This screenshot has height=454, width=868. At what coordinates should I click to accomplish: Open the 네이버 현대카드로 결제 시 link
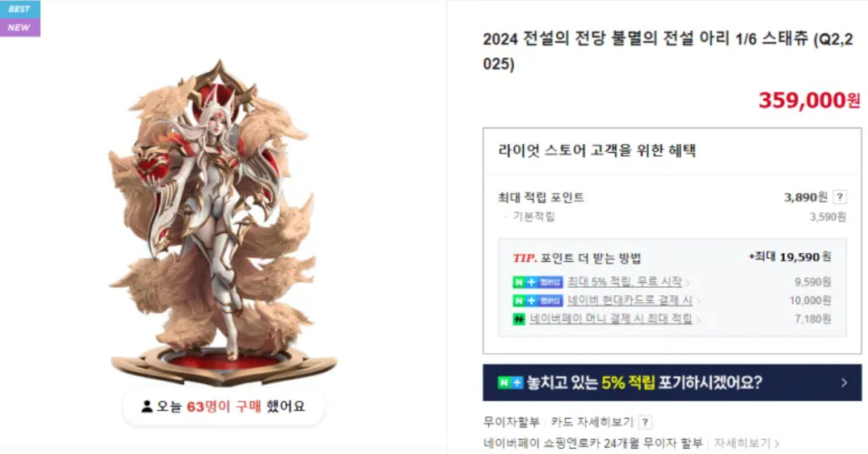click(630, 300)
